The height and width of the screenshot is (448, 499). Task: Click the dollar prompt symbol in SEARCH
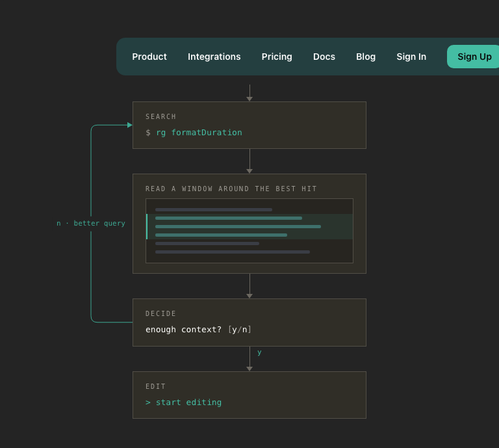(148, 133)
